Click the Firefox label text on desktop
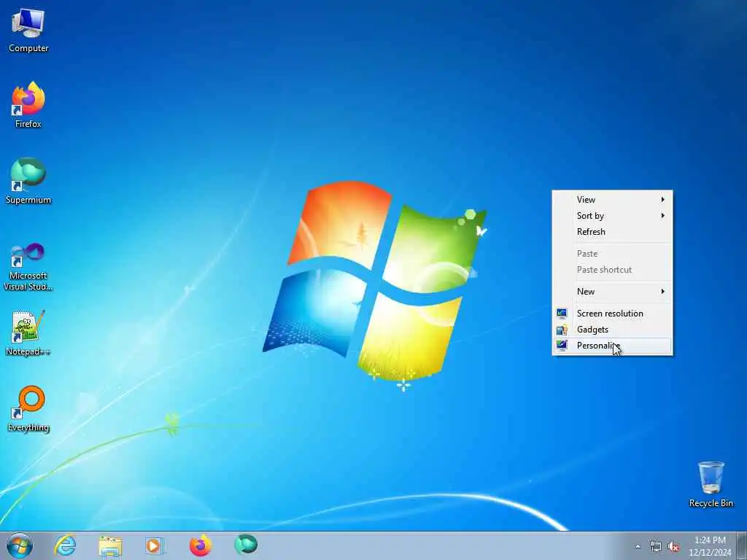This screenshot has height=560, width=747. (28, 124)
